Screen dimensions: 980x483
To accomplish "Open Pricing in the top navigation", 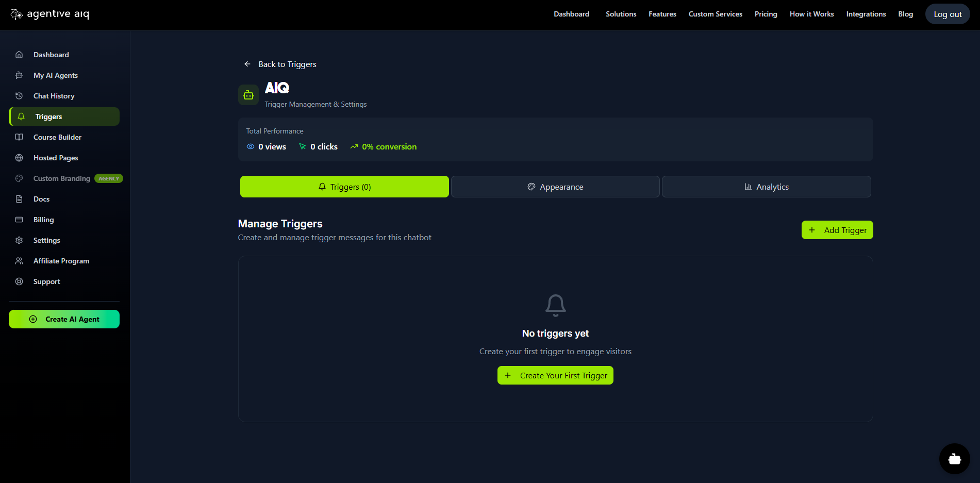I will 766,14.
